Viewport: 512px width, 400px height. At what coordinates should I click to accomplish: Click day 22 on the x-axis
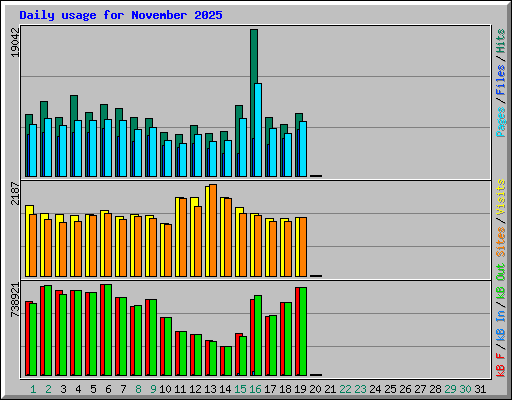[345, 389]
